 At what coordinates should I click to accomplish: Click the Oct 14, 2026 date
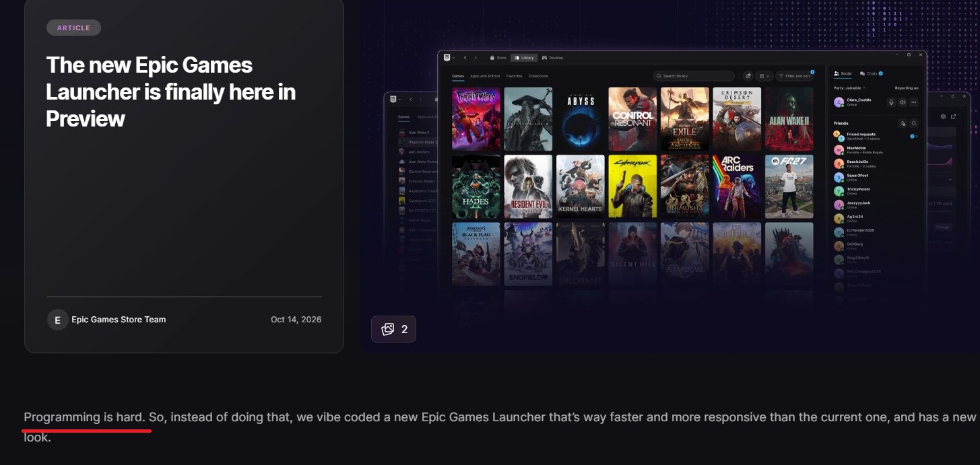pos(296,320)
